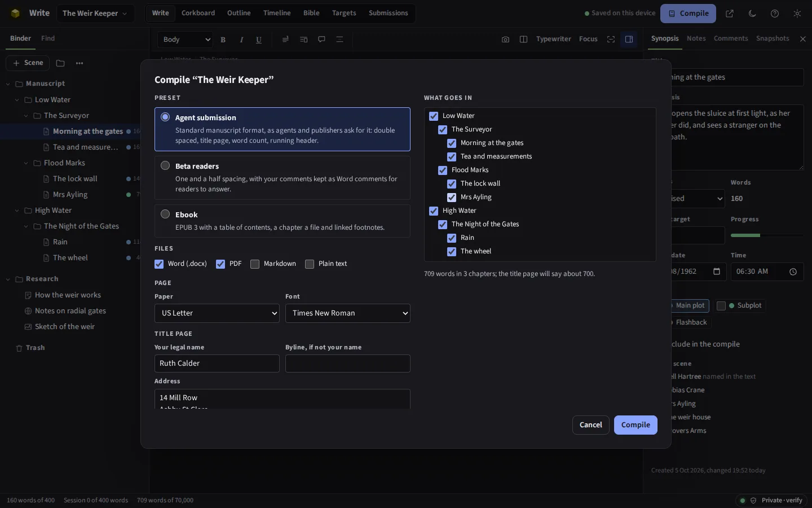The width and height of the screenshot is (812, 508).
Task: Uncheck PDF file output
Action: [x=220, y=264]
